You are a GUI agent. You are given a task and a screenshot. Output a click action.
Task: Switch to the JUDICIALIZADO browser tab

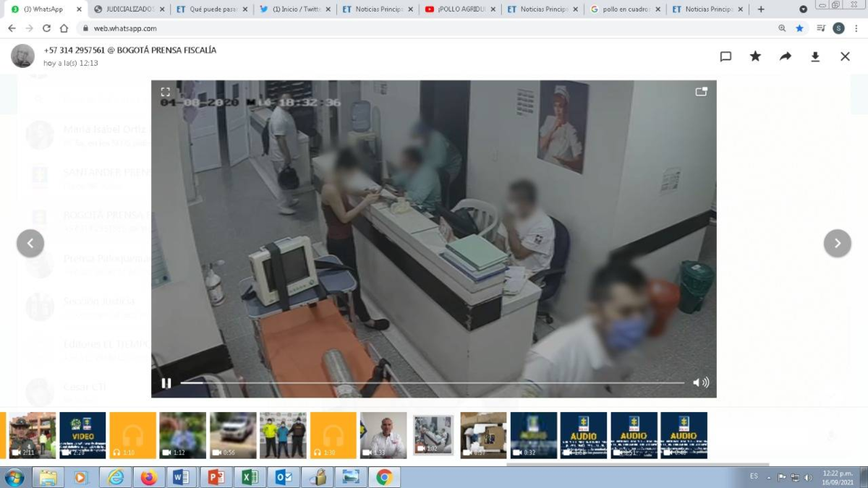click(129, 9)
